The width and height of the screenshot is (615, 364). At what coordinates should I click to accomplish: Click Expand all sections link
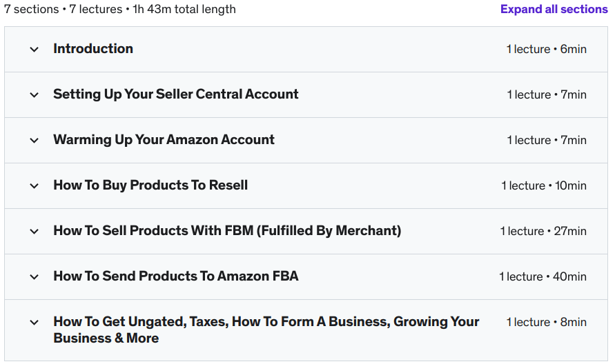[554, 10]
